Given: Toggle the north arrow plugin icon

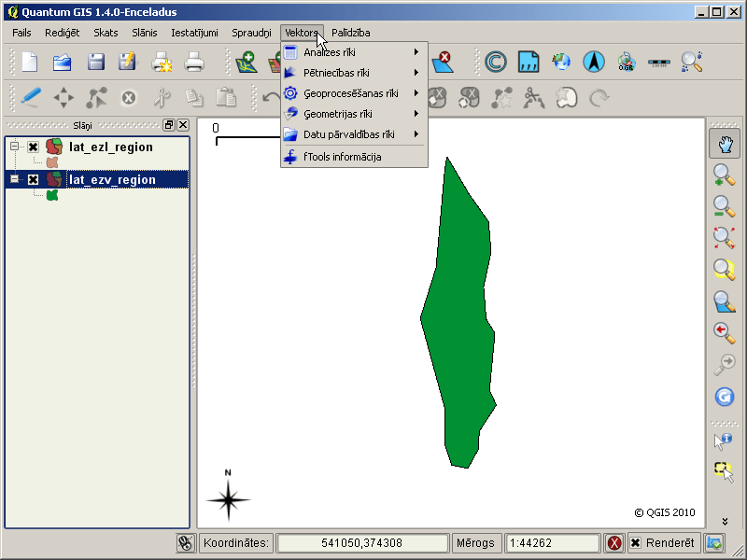Looking at the screenshot, I should click(x=594, y=62).
